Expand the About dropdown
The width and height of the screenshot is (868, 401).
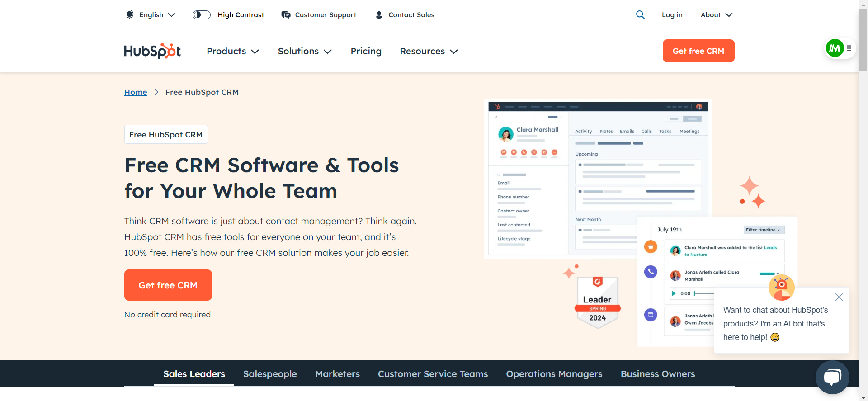point(717,15)
